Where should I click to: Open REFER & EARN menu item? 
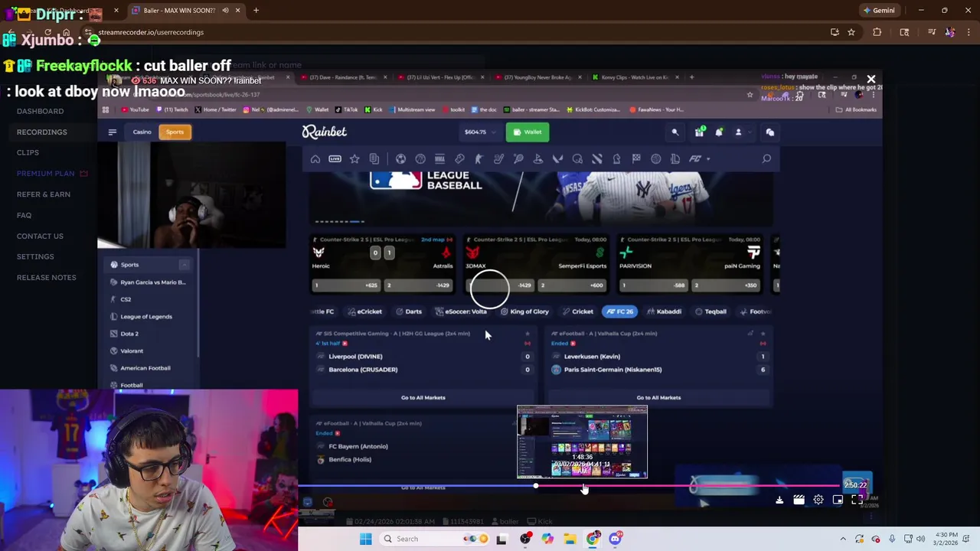44,194
